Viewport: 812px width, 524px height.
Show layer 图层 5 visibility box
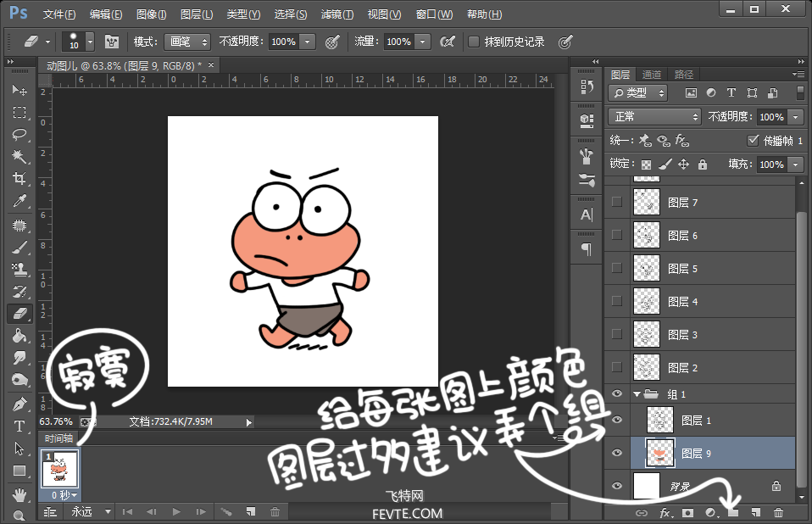click(x=617, y=268)
